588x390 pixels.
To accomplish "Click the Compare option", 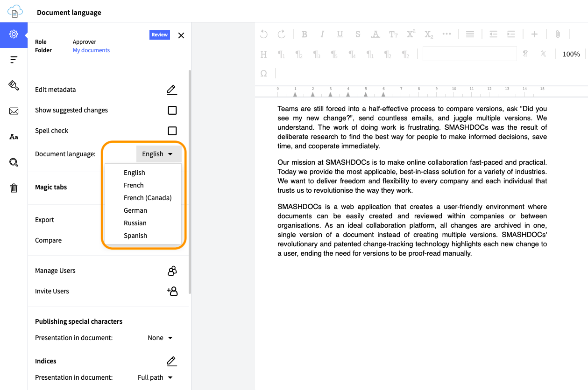I will tap(49, 240).
